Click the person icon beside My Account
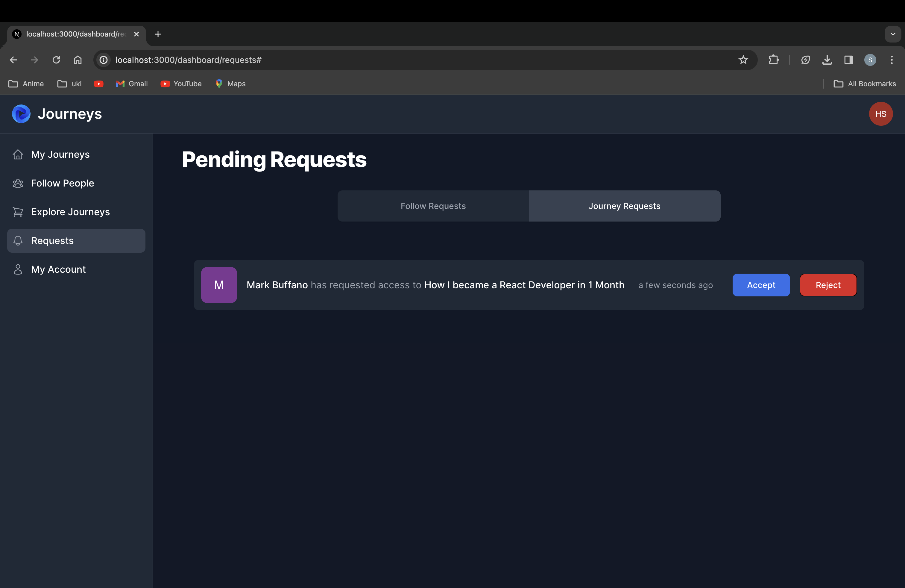The image size is (905, 588). pos(18,269)
